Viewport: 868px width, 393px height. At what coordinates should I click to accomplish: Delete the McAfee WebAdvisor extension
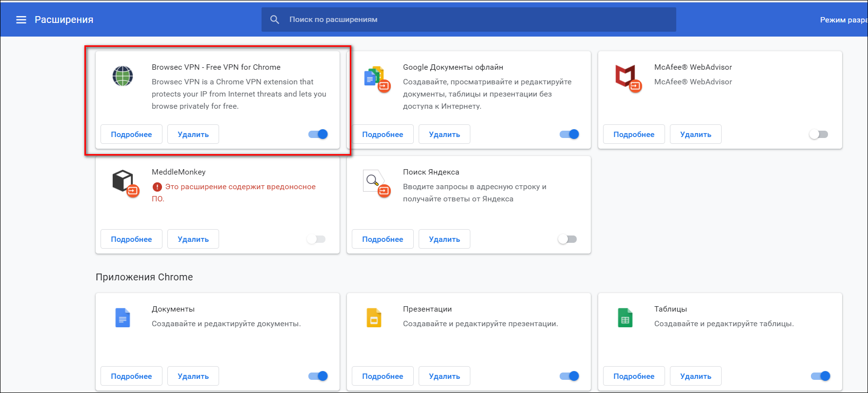point(696,134)
